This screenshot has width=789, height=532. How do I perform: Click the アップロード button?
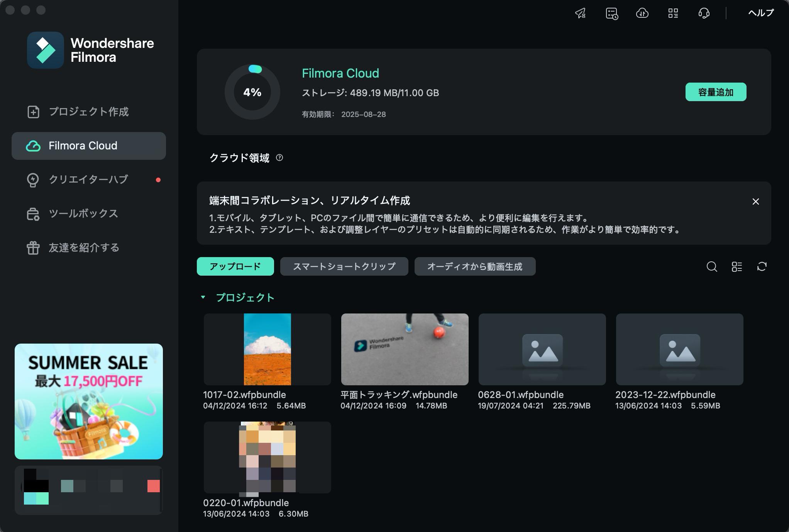tap(235, 266)
